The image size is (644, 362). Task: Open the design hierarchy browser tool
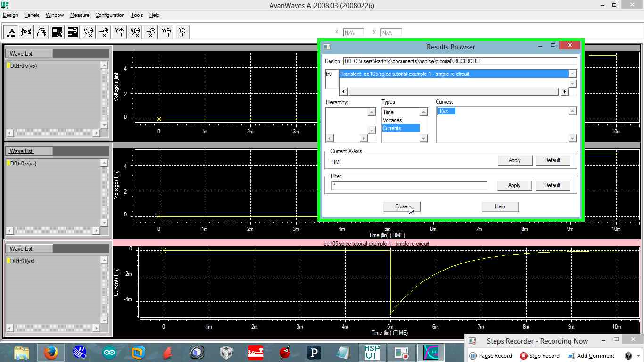(x=10, y=32)
